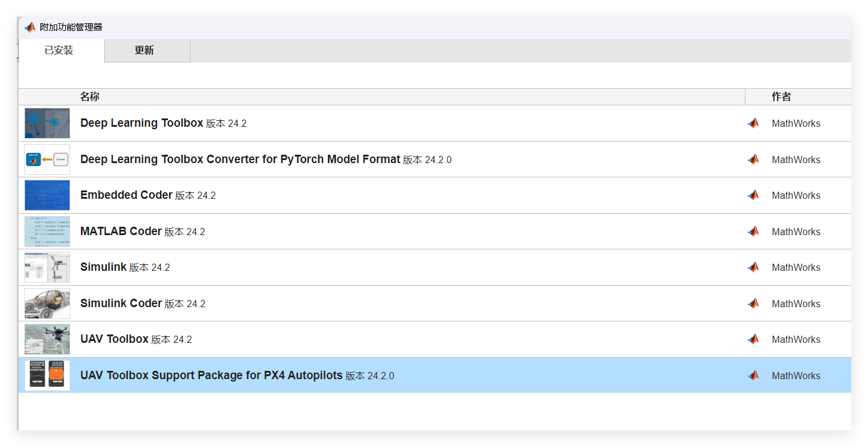Click the Deep Learning Toolbox thumbnail icon
This screenshot has height=447, width=868.
pos(47,123)
